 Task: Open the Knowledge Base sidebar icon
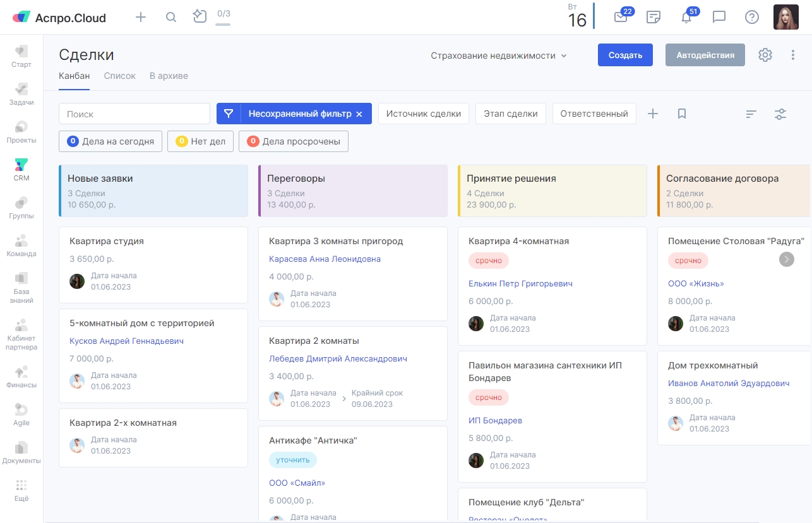tap(21, 287)
